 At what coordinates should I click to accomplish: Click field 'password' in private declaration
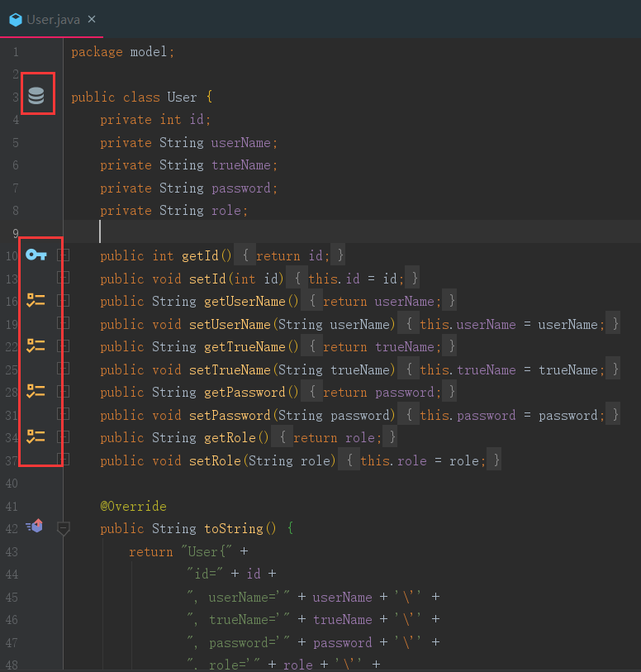(x=241, y=188)
